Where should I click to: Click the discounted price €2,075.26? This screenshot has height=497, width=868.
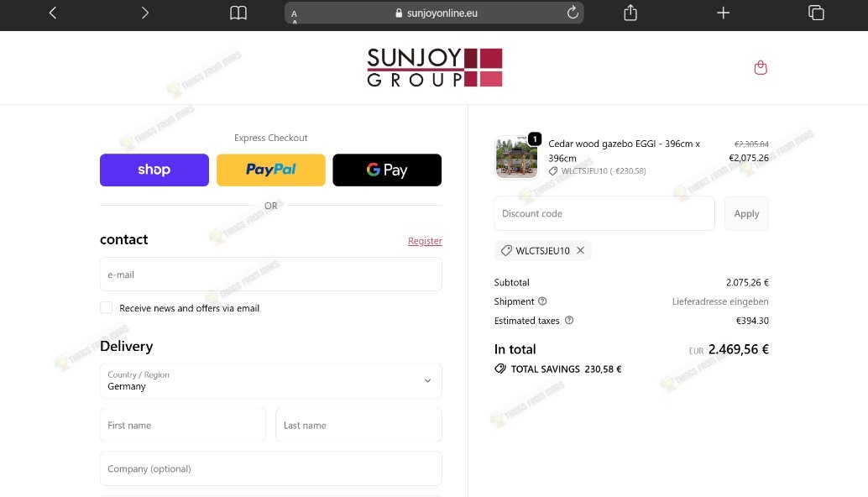[749, 158]
